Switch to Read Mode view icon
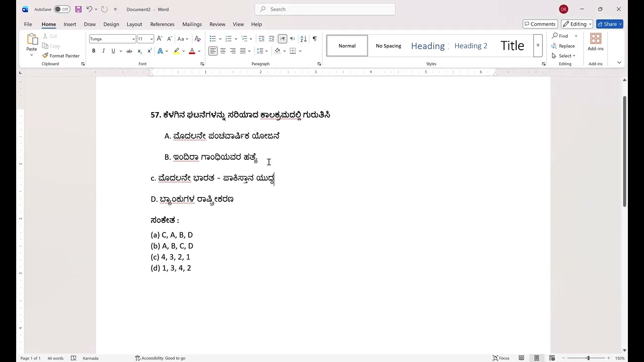The height and width of the screenshot is (362, 644). click(521, 358)
